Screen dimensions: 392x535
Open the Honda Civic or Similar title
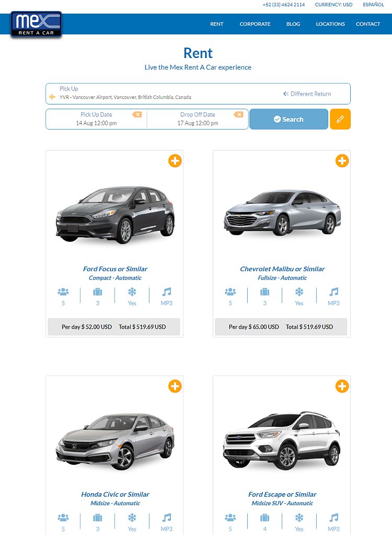(x=115, y=494)
